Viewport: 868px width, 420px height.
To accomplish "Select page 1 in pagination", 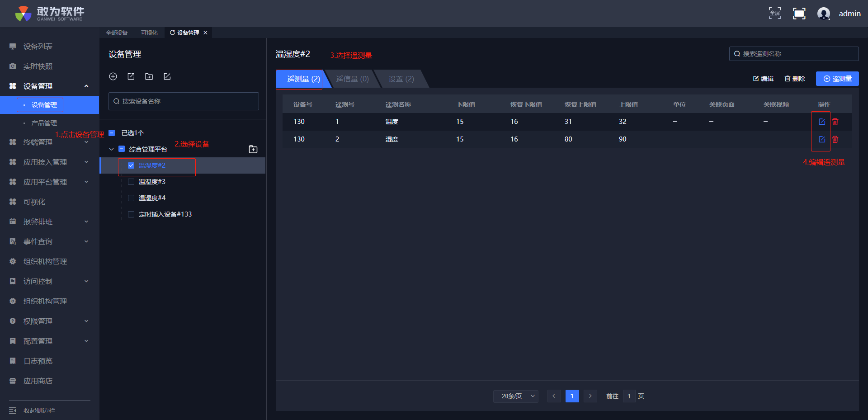I will (x=572, y=396).
